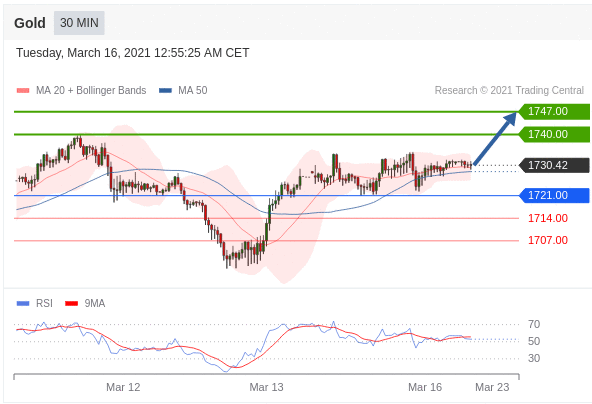Click the Gold chart title

coord(30,23)
